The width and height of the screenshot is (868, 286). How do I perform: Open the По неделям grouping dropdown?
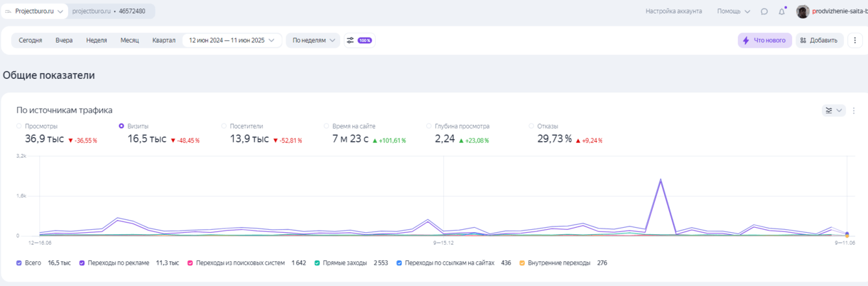click(315, 40)
